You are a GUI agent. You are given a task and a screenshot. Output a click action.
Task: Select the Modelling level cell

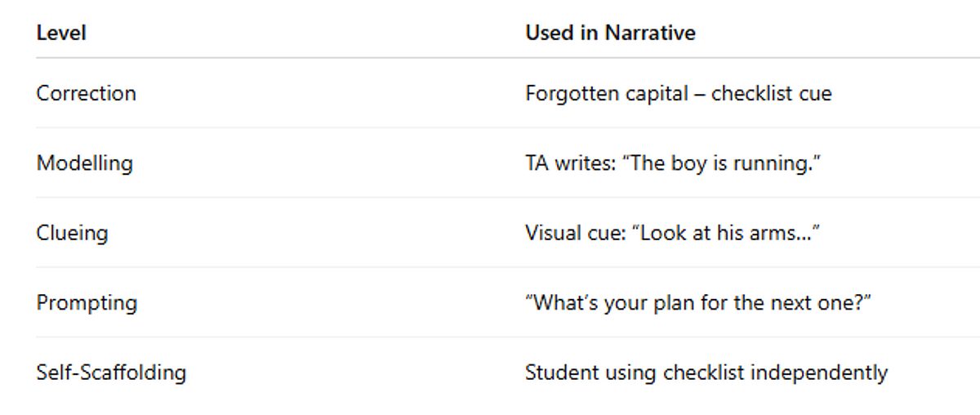click(84, 163)
